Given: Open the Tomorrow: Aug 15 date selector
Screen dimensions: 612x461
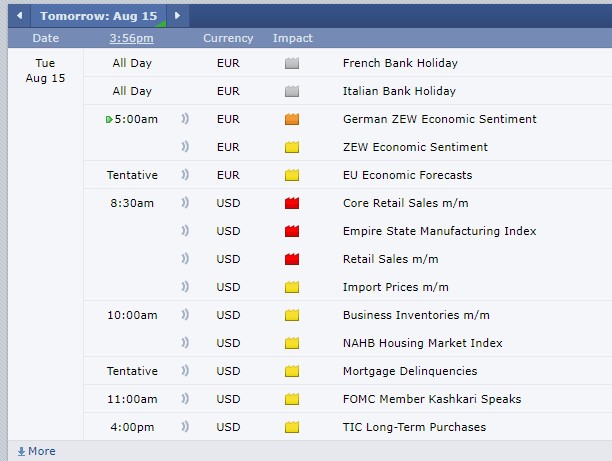Looking at the screenshot, I should point(99,15).
